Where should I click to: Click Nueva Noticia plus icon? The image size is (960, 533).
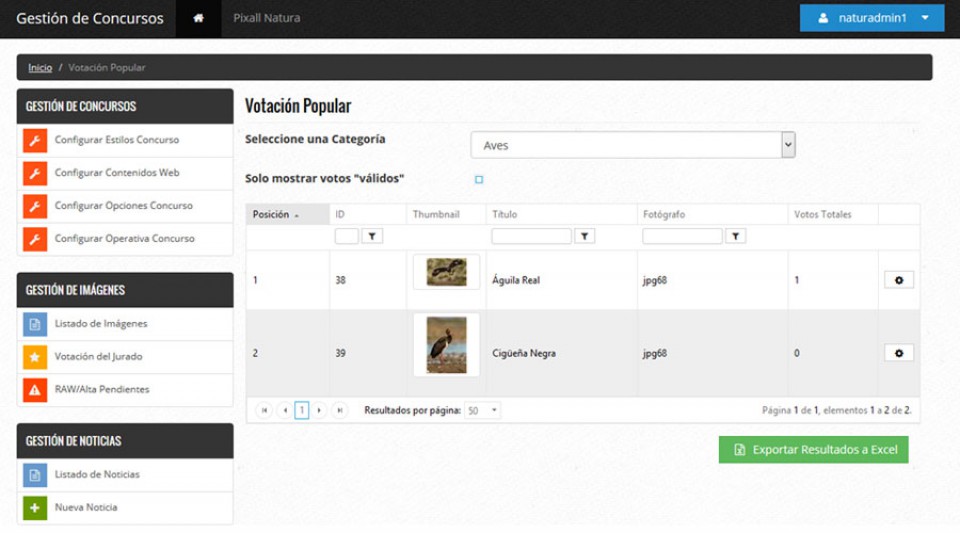35,507
